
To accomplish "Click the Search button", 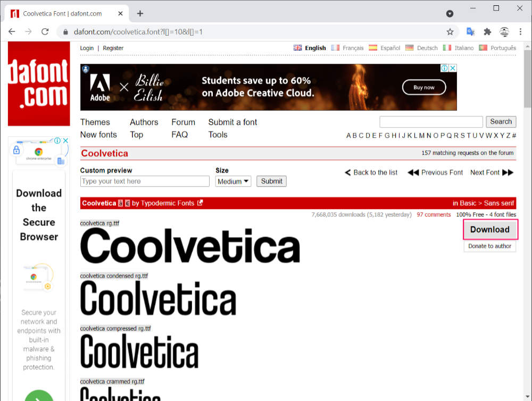I will (x=501, y=121).
